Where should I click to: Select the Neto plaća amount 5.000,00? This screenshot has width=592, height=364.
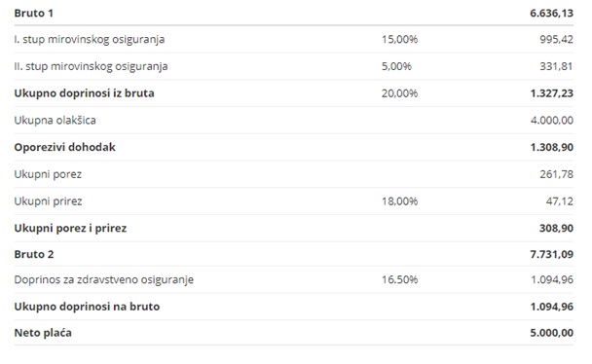(x=552, y=333)
